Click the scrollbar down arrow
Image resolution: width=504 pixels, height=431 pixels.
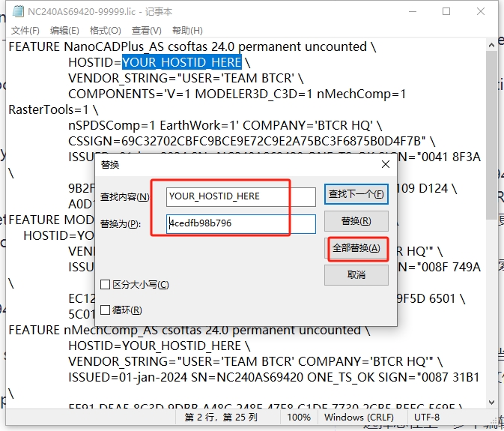tap(491, 402)
